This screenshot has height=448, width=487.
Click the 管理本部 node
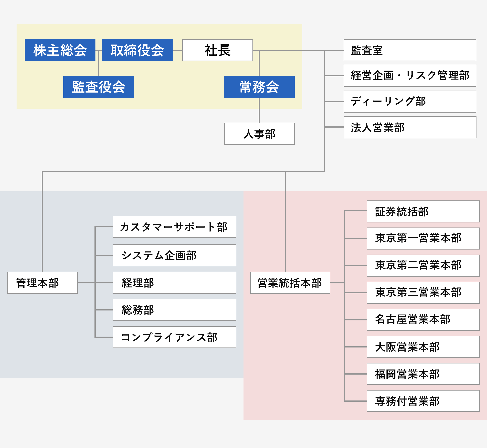click(x=42, y=283)
